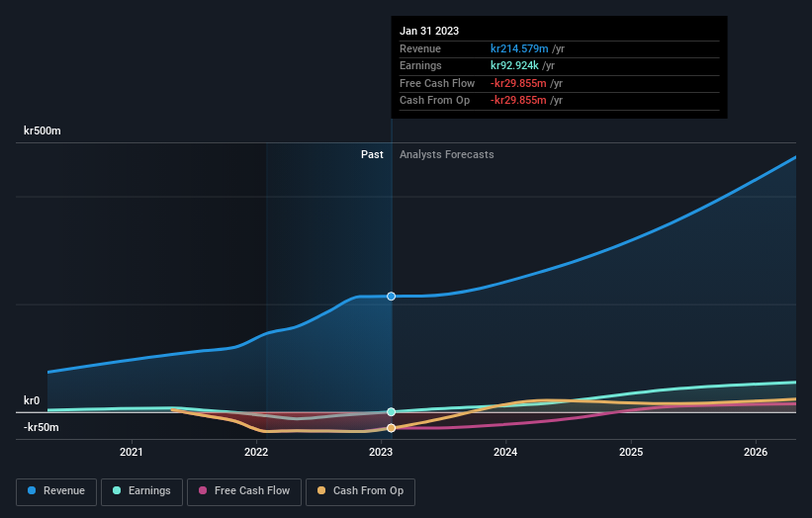Toggle the Revenue legend series

coord(56,491)
